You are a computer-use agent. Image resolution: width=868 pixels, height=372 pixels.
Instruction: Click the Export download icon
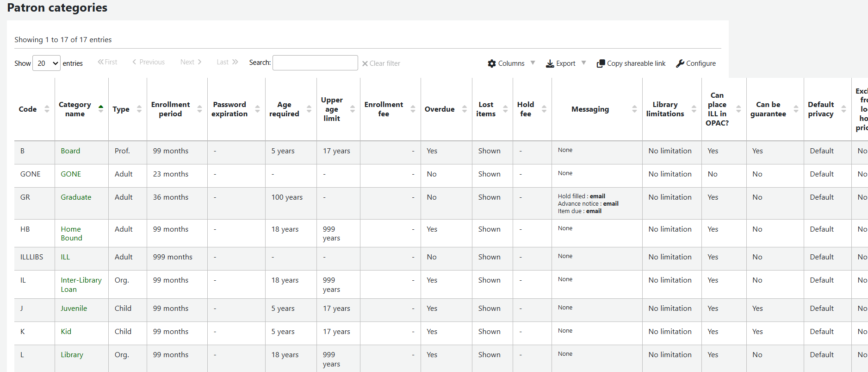pos(550,63)
